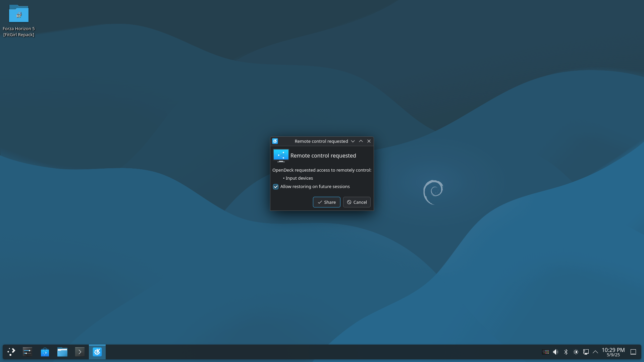Open the Bluetooth tray applet
Viewport: 644px width, 362px height.
click(x=566, y=352)
